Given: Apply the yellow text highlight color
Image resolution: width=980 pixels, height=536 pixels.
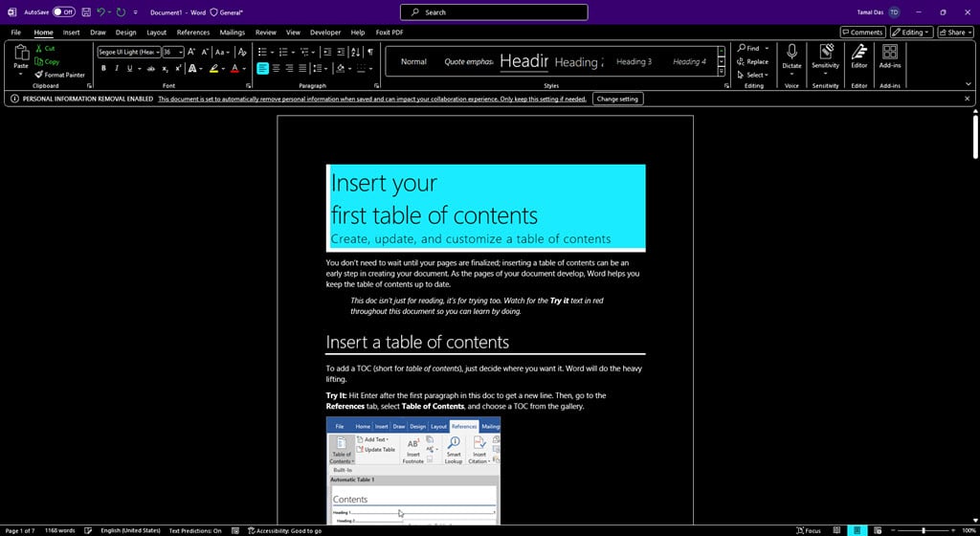Looking at the screenshot, I should pyautogui.click(x=213, y=69).
